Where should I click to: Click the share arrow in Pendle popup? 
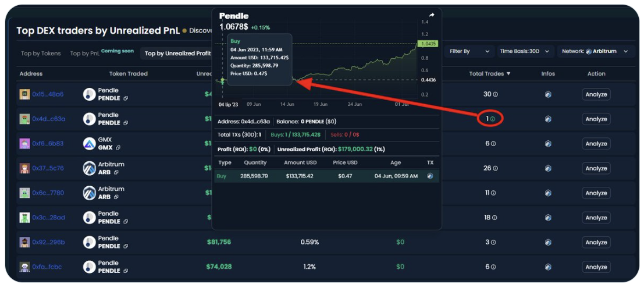click(432, 15)
